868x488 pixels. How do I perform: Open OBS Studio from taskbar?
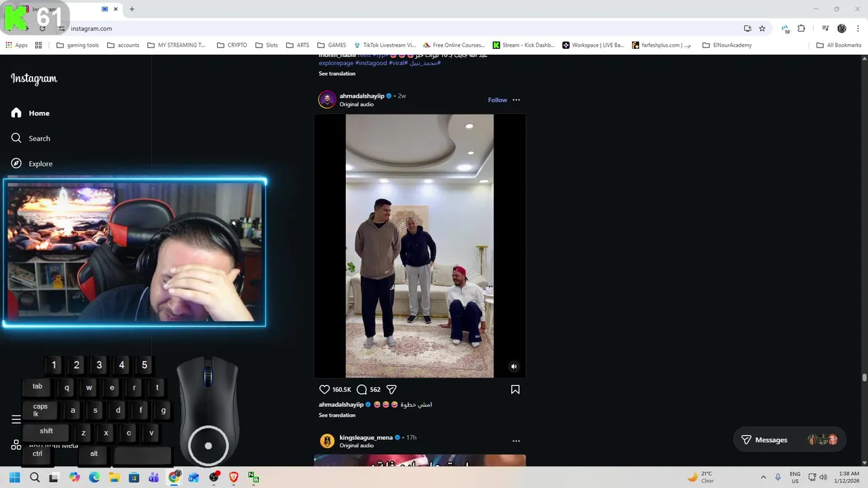[214, 478]
